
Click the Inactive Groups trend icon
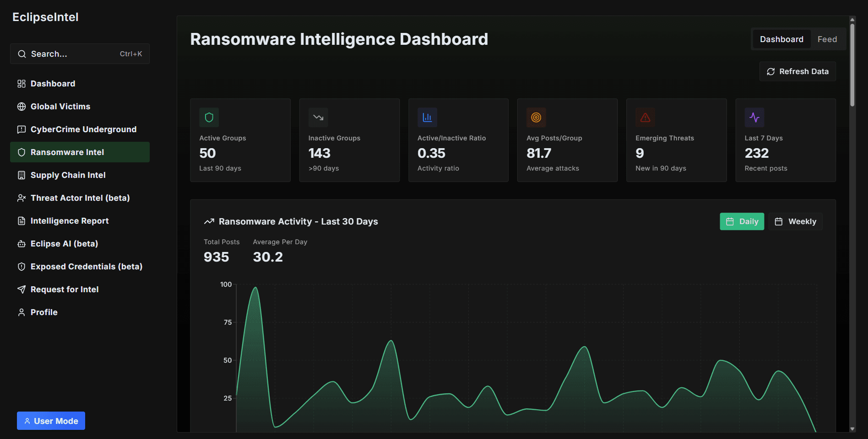point(318,118)
